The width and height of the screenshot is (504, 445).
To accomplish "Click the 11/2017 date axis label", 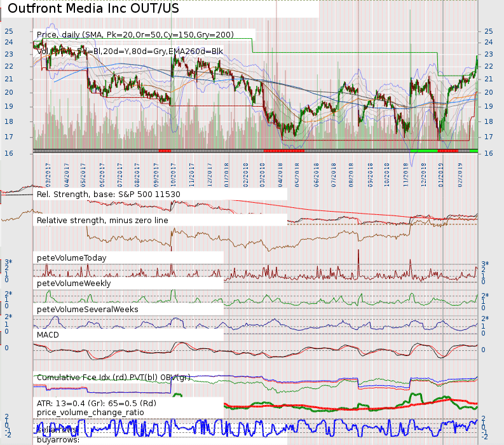I will pos(192,175).
